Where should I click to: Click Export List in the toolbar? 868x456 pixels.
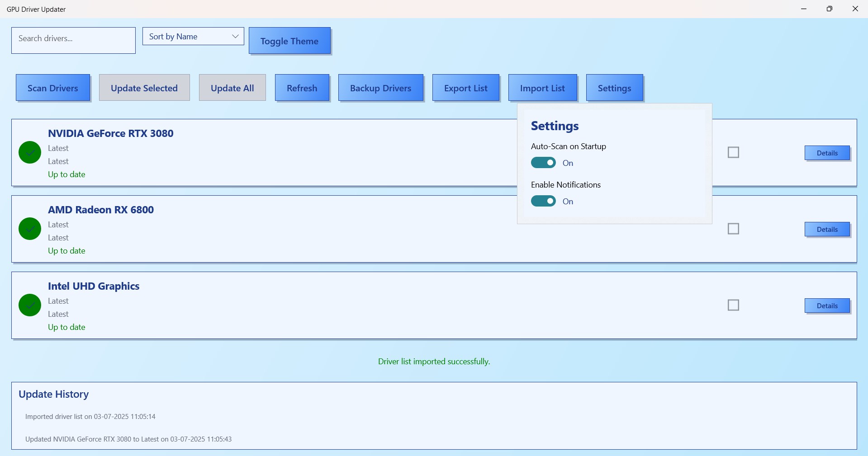point(465,88)
